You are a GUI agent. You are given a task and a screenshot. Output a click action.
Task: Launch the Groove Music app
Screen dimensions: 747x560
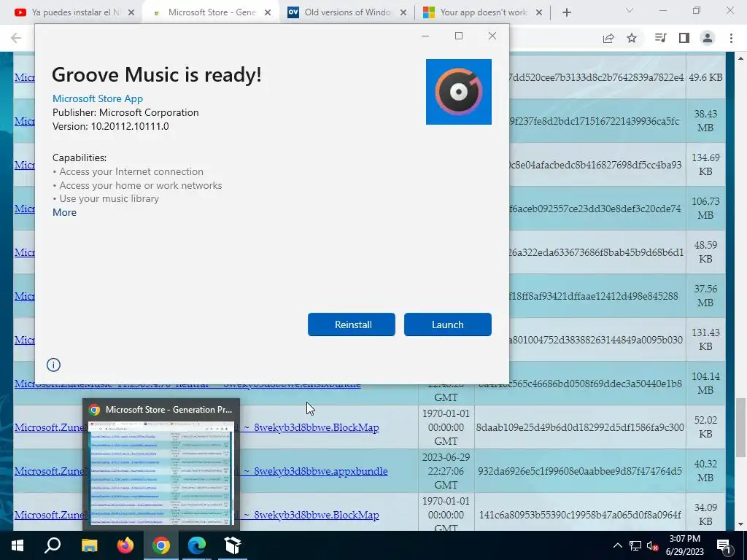(x=447, y=324)
